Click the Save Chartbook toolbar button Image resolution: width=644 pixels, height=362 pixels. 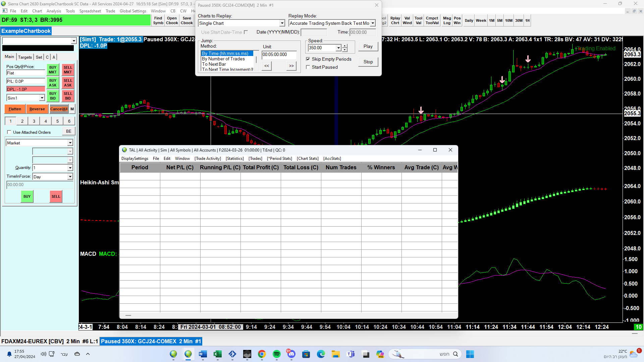point(187,20)
